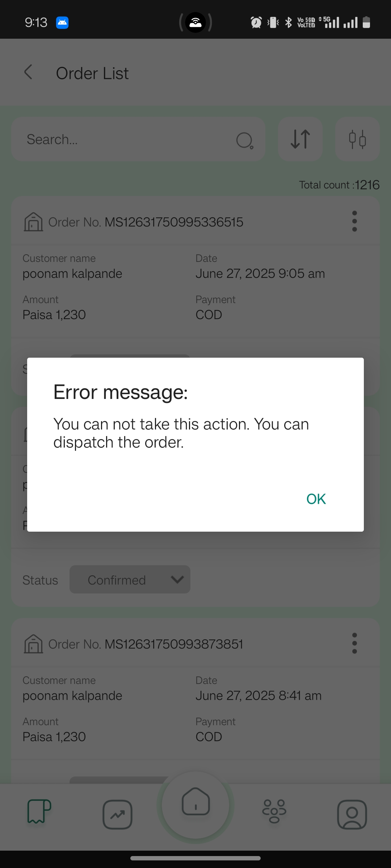Open order number MS12631750995336515
The width and height of the screenshot is (391, 868).
tap(174, 222)
